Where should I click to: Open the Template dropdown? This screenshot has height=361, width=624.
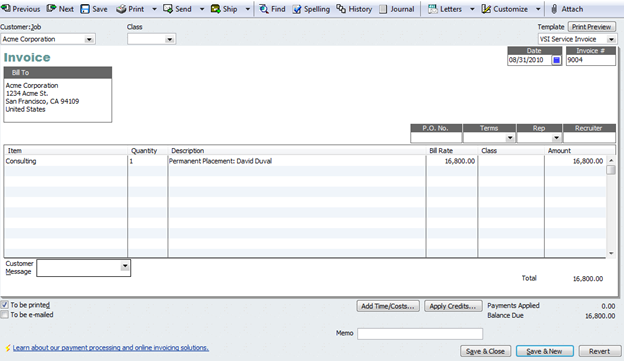point(611,39)
